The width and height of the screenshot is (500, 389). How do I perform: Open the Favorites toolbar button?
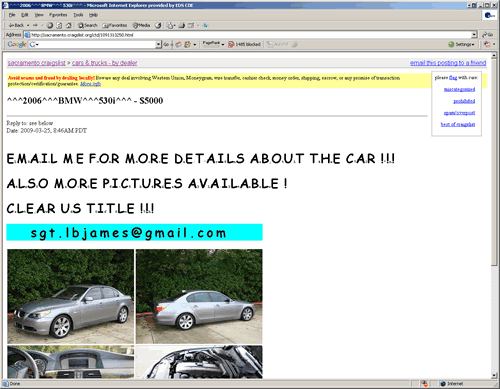(x=115, y=25)
